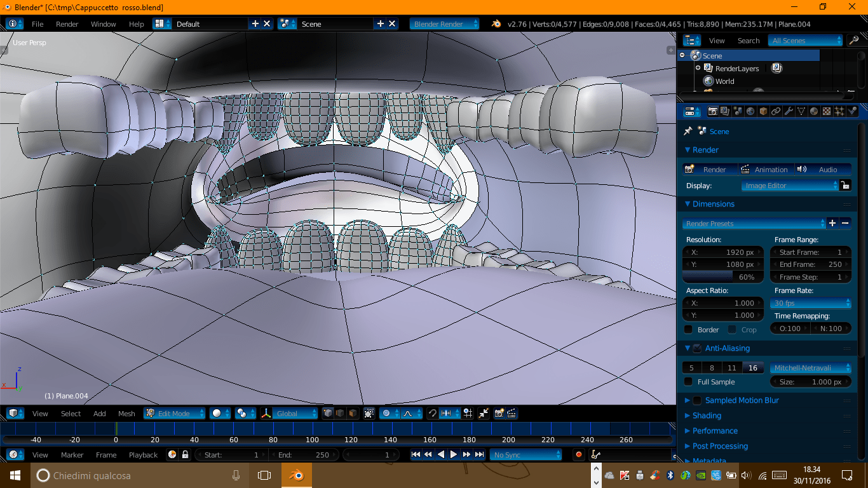
Task: Click the keying set key icon in timeline
Action: point(595,454)
